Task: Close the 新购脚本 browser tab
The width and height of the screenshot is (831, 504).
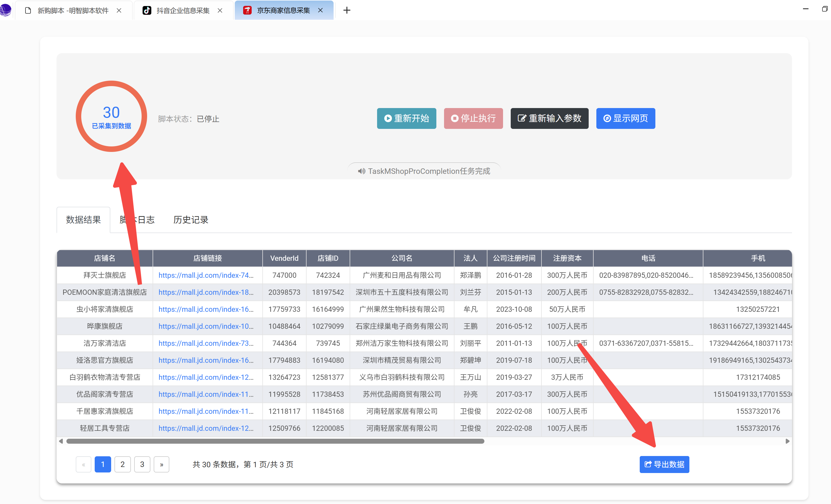Action: (119, 10)
